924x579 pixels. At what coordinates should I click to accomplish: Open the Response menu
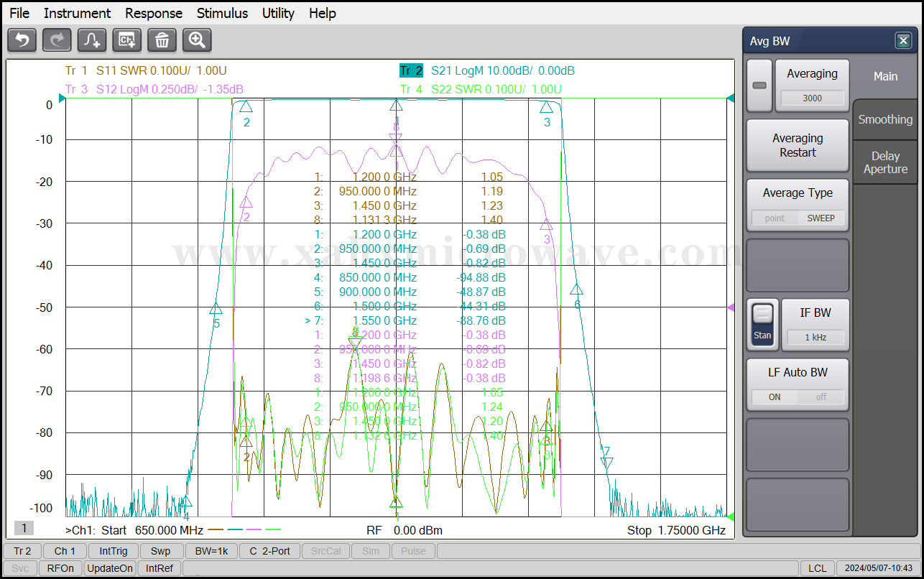pyautogui.click(x=154, y=13)
